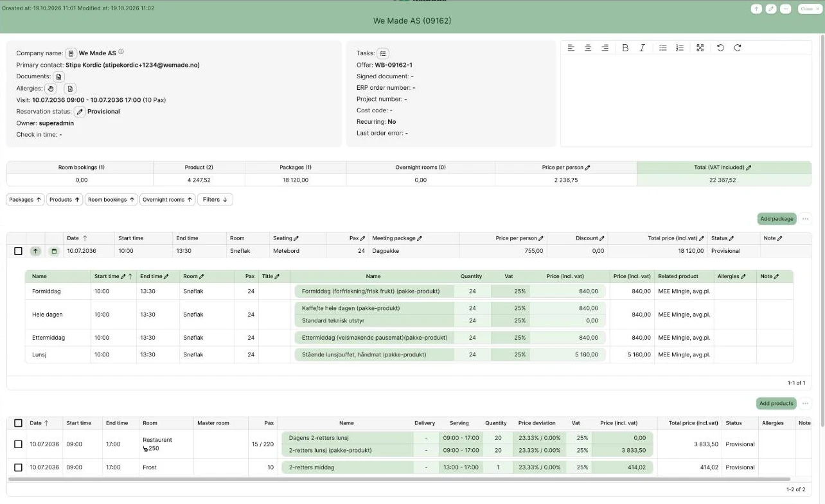This screenshot has width=825, height=504.
Task: Click the Add package button
Action: click(777, 219)
